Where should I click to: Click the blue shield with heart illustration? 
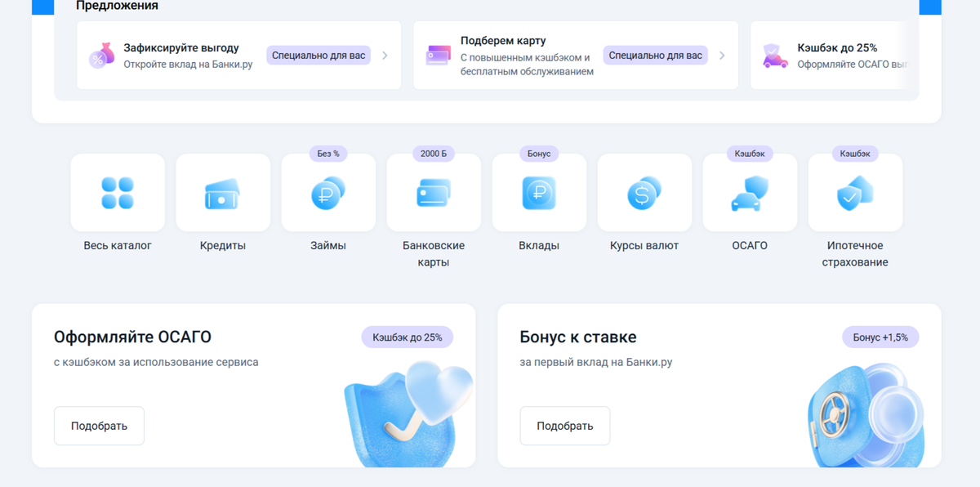pyautogui.click(x=408, y=414)
